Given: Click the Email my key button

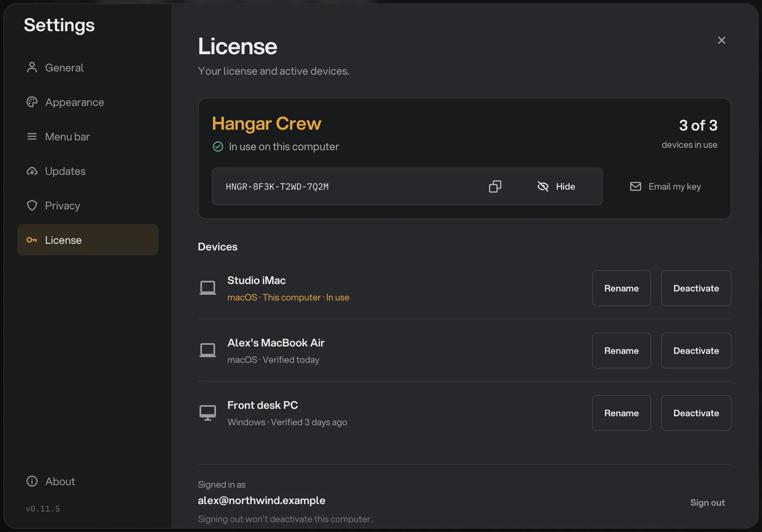Looking at the screenshot, I should point(666,186).
